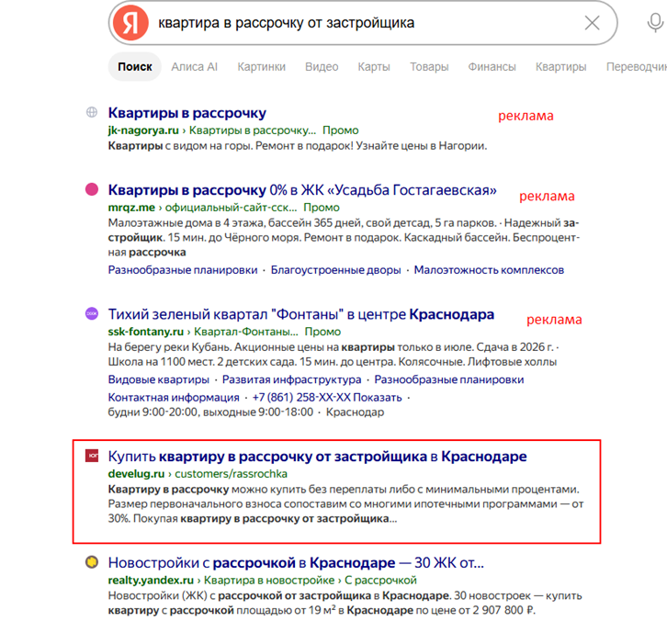Click 'Благоустроенные дворы' sitelink
The image size is (667, 644).
335,270
